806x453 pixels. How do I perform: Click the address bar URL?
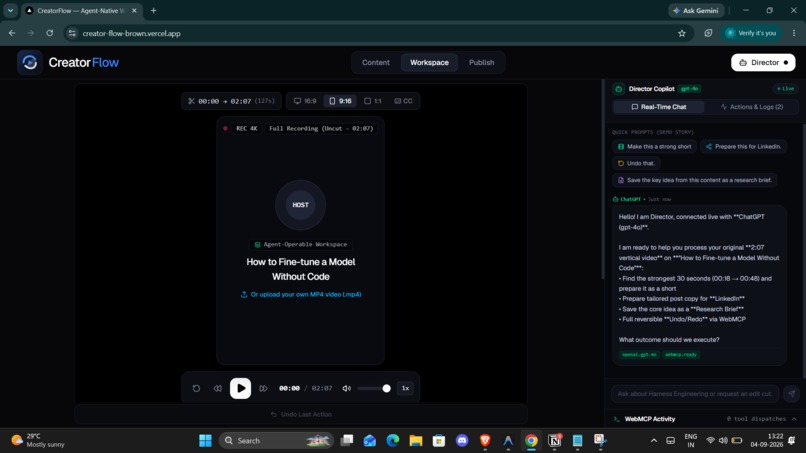132,33
